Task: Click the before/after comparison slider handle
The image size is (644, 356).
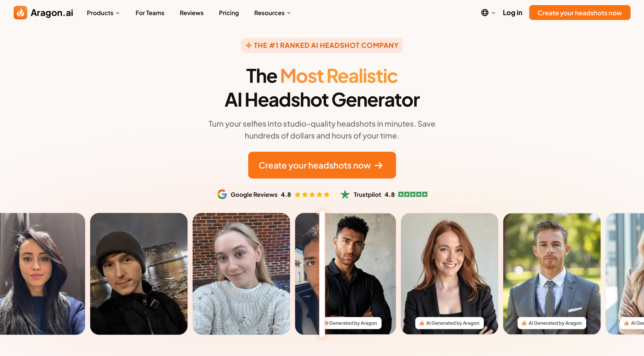Action: click(322, 274)
